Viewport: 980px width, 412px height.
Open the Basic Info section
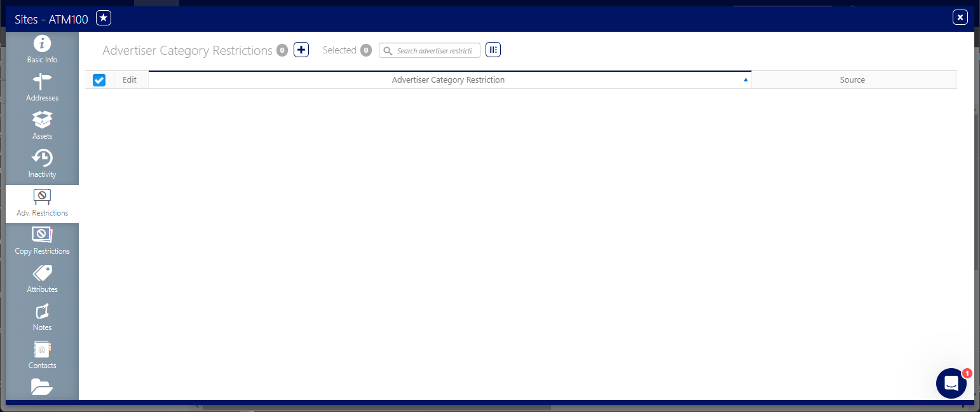42,50
